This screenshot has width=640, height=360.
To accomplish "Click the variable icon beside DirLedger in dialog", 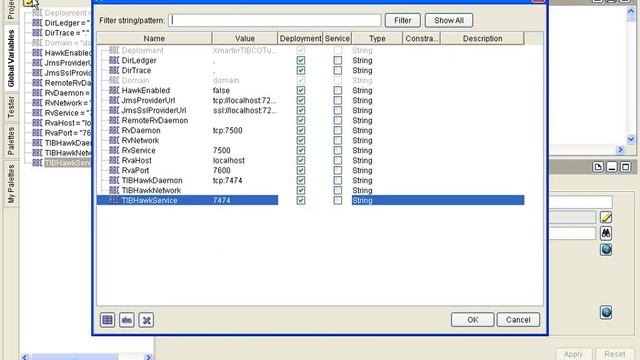I will point(114,60).
